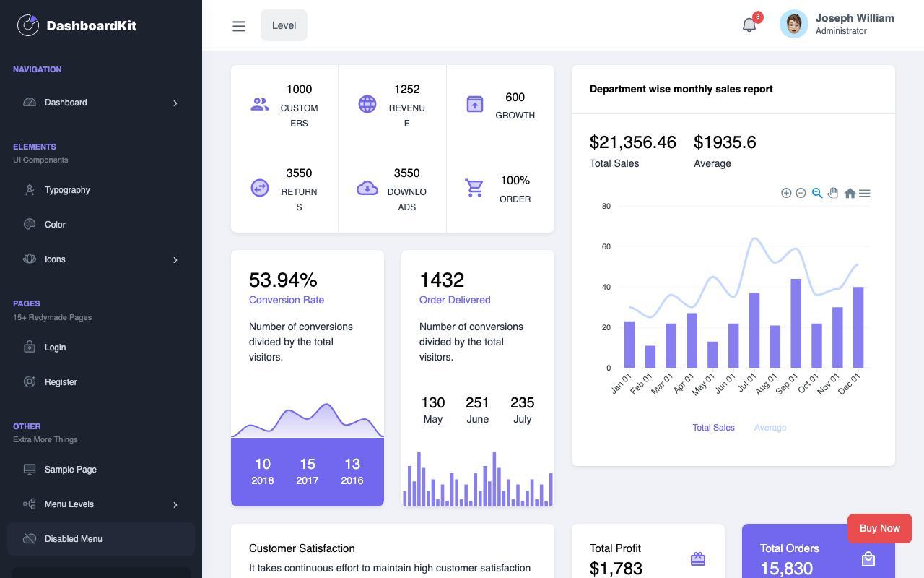Click the hamburger menu toggle icon
Screen dimensions: 924x578
239,26
